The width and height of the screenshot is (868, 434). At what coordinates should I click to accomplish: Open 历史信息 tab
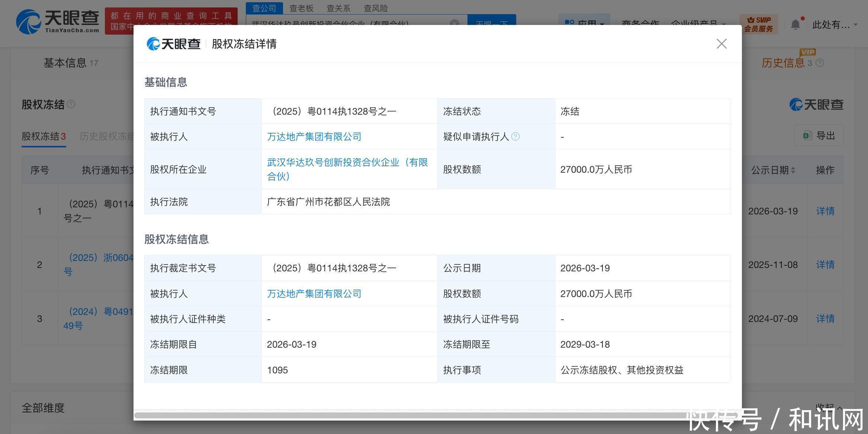[783, 63]
